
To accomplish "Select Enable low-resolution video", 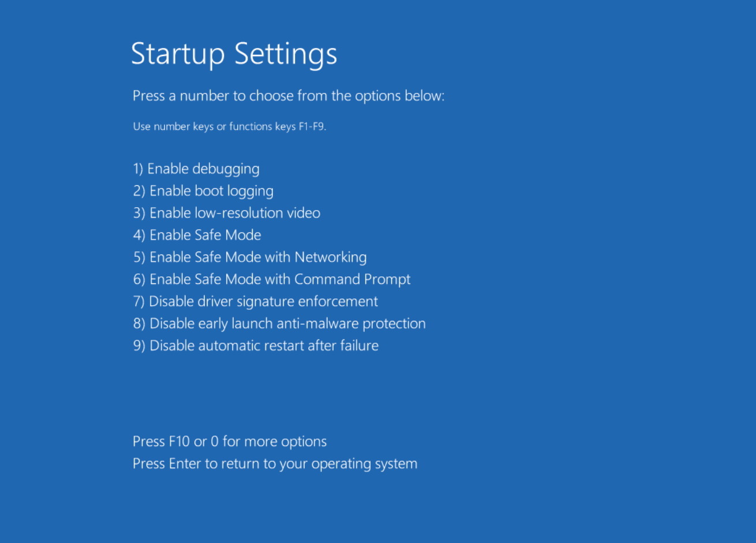I will click(x=226, y=213).
